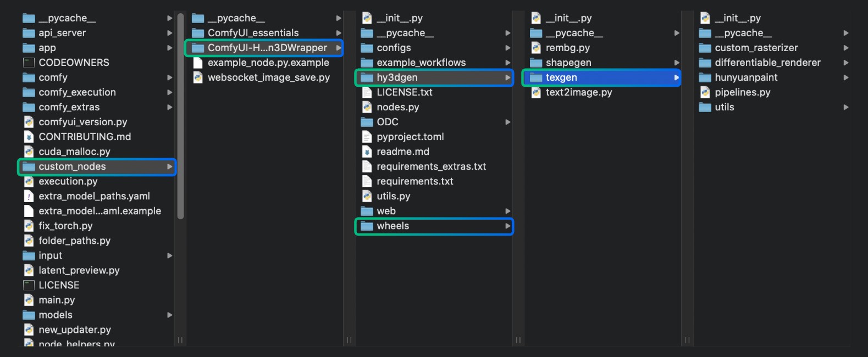Expand the comfy_execution folder arrow
Screen dimensions: 868x357
(x=170, y=92)
